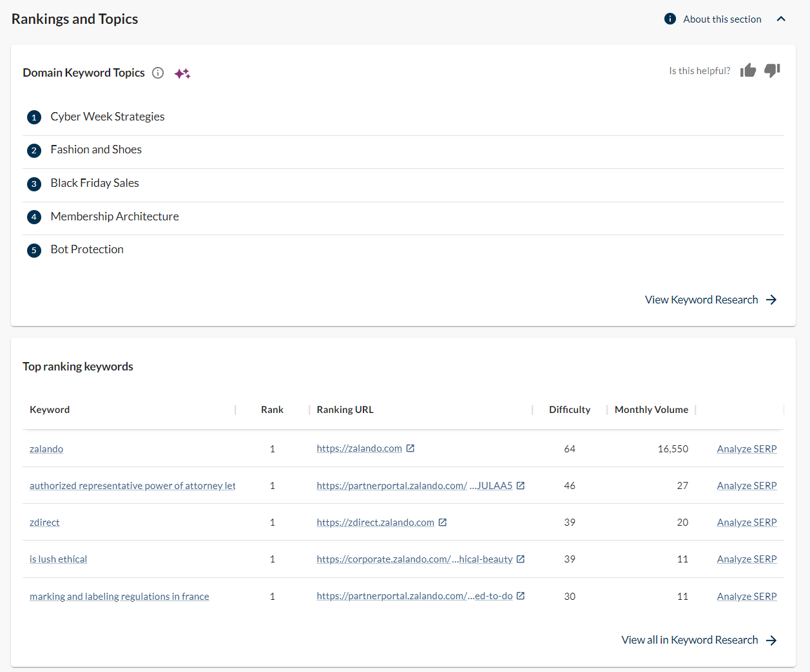Image resolution: width=810 pixels, height=672 pixels.
Task: Sort by the Rank column header
Action: click(272, 410)
